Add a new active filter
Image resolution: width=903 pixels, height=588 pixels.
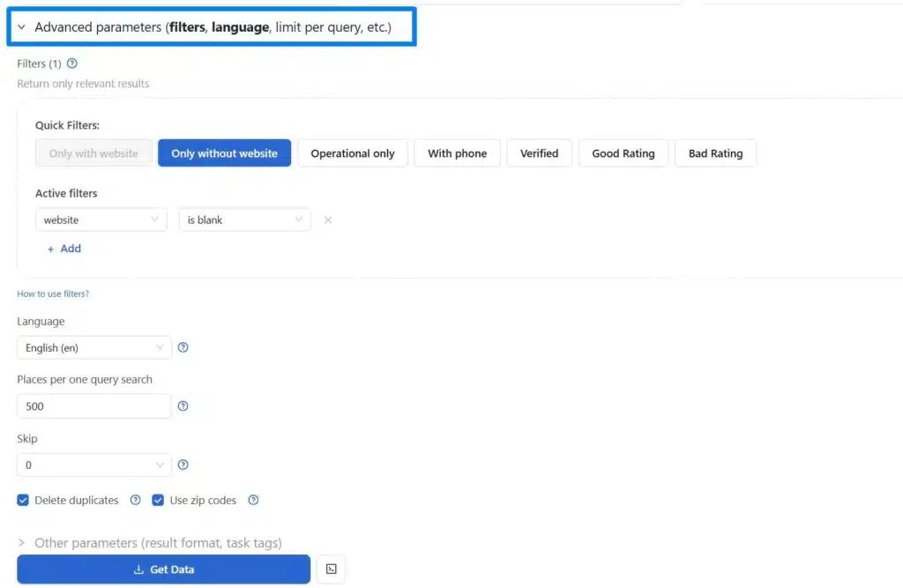tap(64, 248)
